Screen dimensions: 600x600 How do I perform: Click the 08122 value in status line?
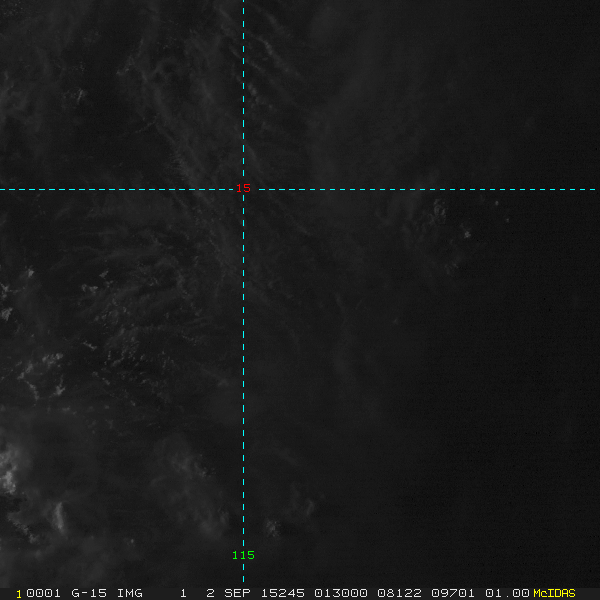(399, 593)
